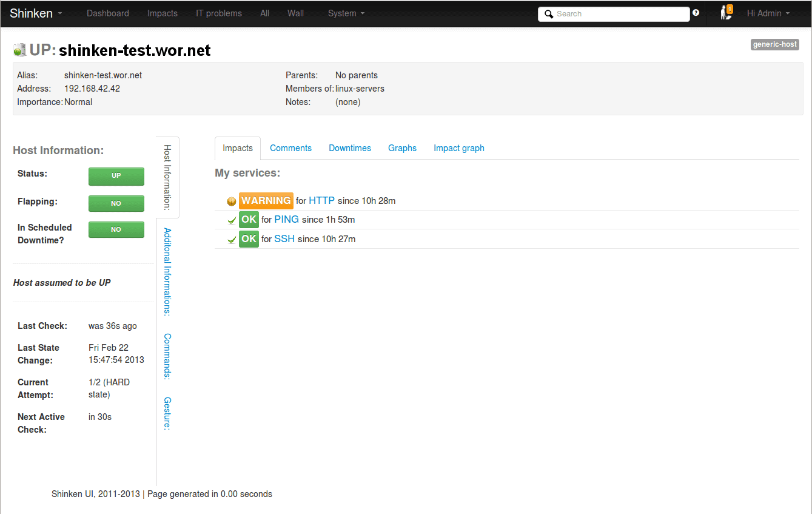The height and width of the screenshot is (514, 812).
Task: Click the SSH service link
Action: point(284,238)
